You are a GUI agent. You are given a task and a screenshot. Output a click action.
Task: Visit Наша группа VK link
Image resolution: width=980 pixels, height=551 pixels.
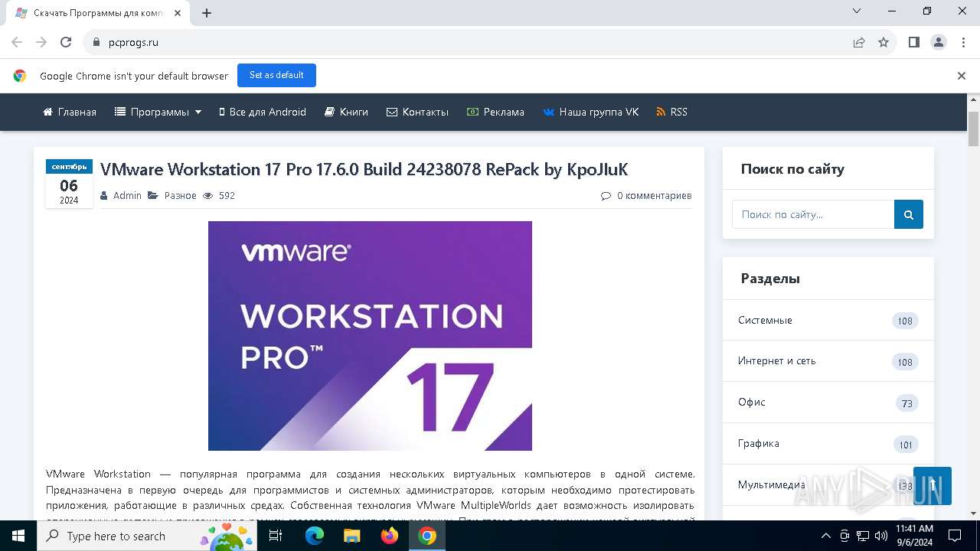[590, 112]
